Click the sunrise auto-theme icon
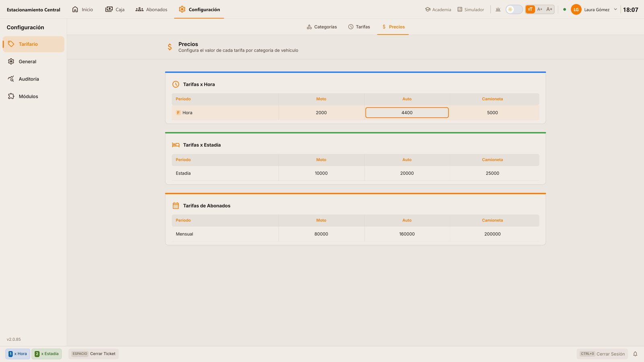The image size is (644, 362). click(498, 9)
